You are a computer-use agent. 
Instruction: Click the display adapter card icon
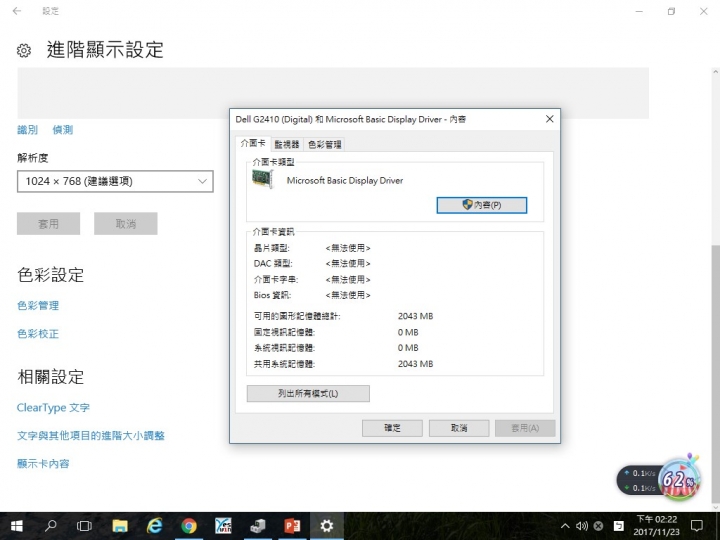[x=263, y=179]
